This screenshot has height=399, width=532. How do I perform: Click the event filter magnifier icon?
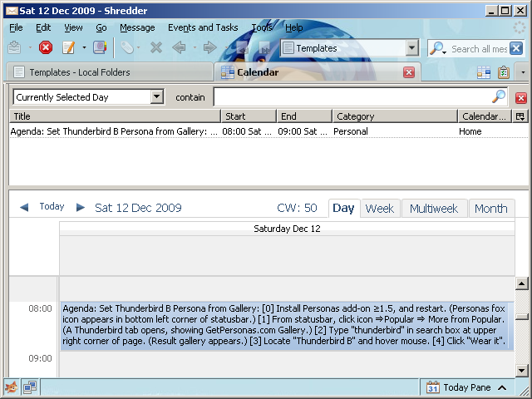coord(499,96)
